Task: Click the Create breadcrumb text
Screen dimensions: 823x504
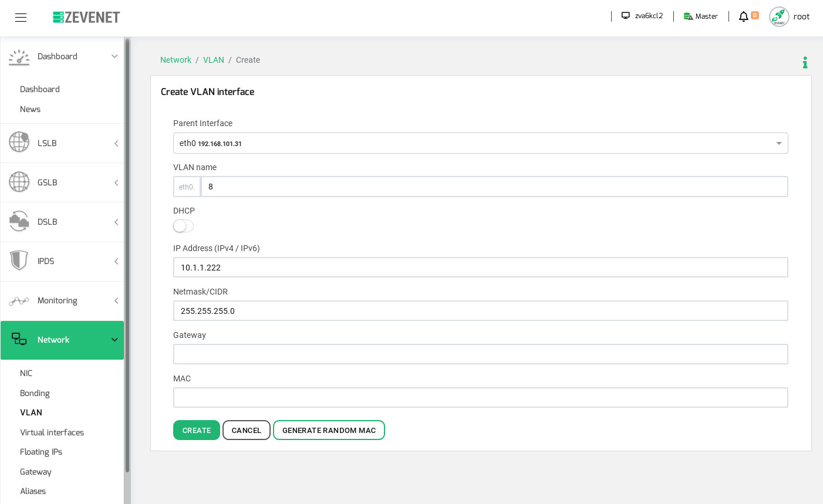Action: 248,60
